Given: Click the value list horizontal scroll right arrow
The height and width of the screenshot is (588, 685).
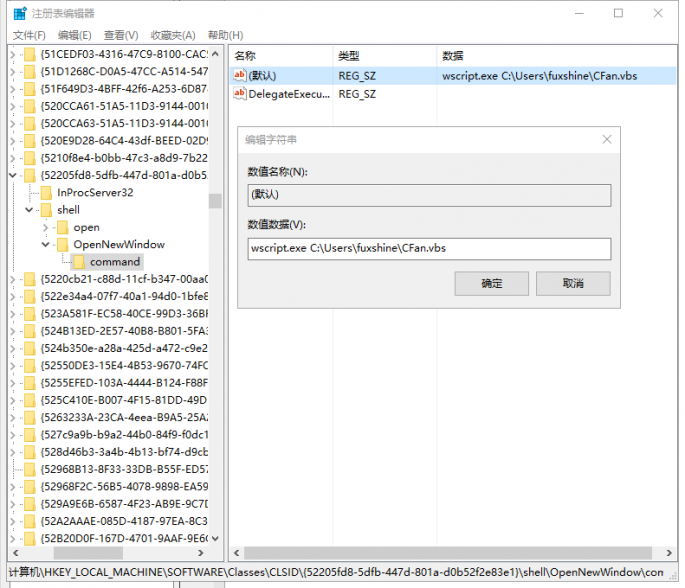Looking at the screenshot, I should [x=669, y=553].
